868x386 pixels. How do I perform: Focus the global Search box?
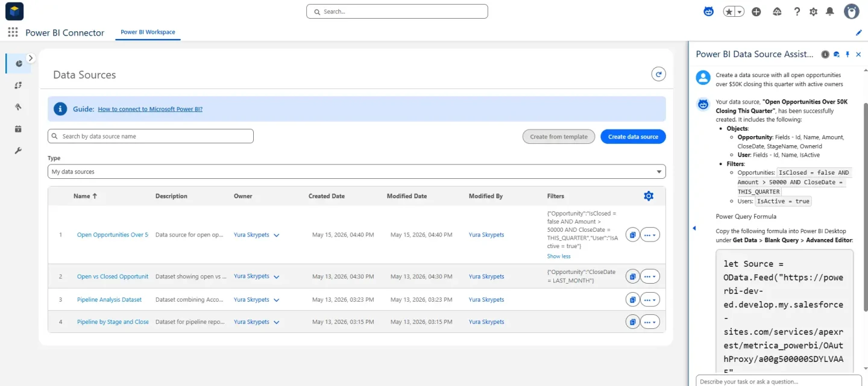[x=397, y=11]
